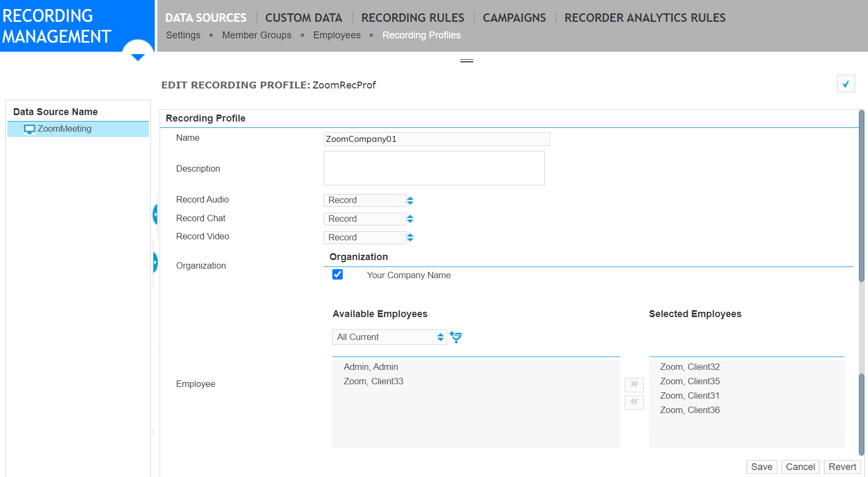Click the checkmark icon beside Edit Recording Profile
Screen dimensions: 868x477
846,84
